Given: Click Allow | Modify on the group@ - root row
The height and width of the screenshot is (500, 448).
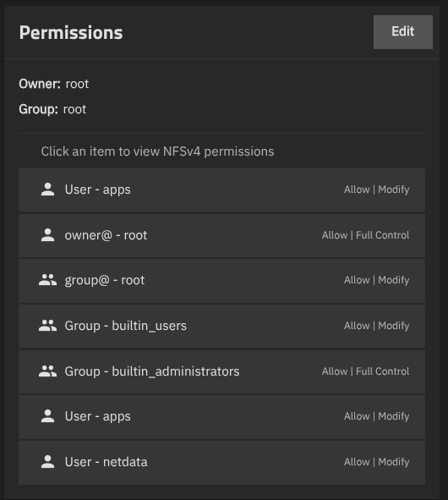Looking at the screenshot, I should [x=377, y=280].
